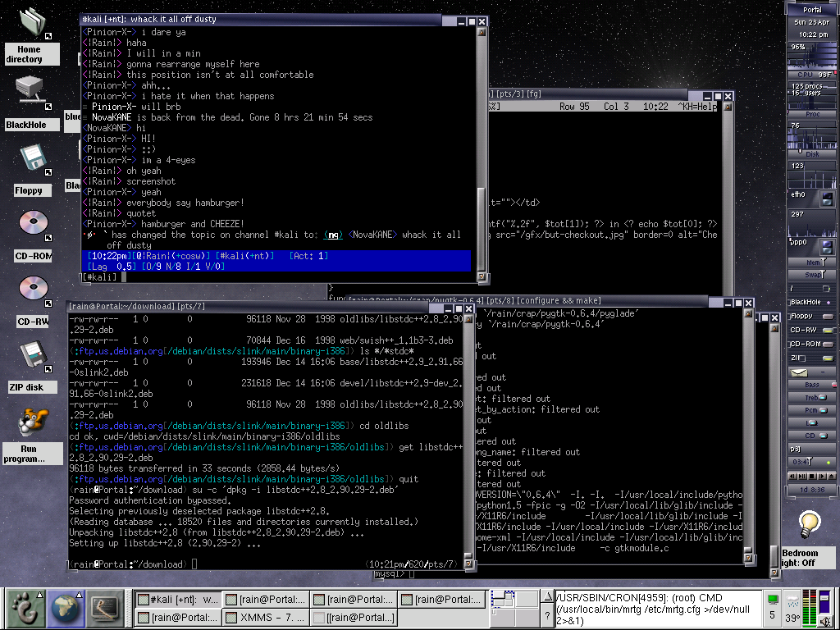Open the CD-RW desktop icon
This screenshot has width=840, height=630.
point(33,288)
